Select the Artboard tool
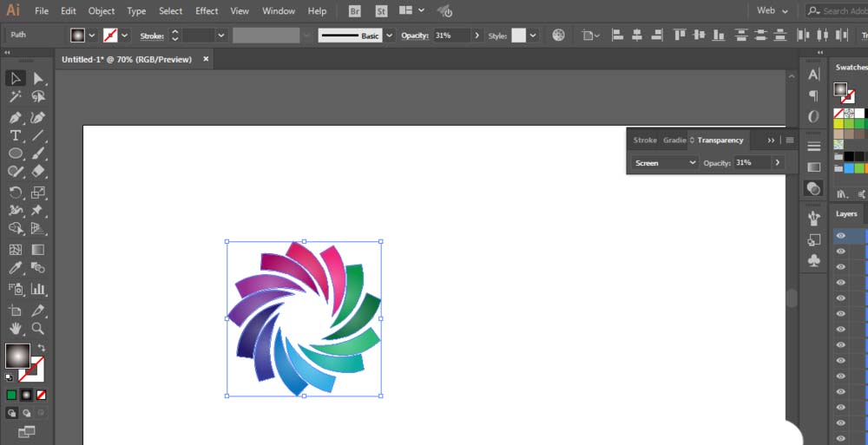The image size is (868, 445). click(16, 311)
